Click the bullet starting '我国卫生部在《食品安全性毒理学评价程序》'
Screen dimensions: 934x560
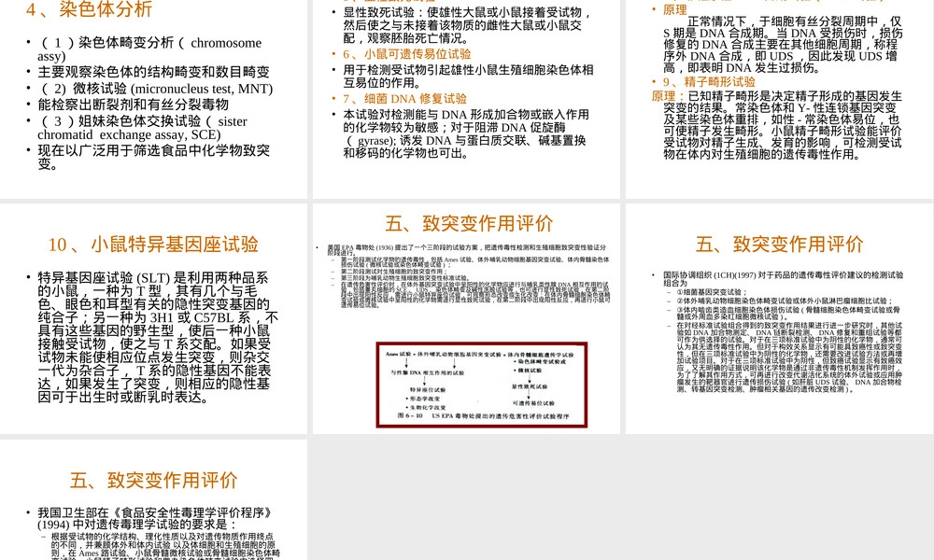(155, 518)
